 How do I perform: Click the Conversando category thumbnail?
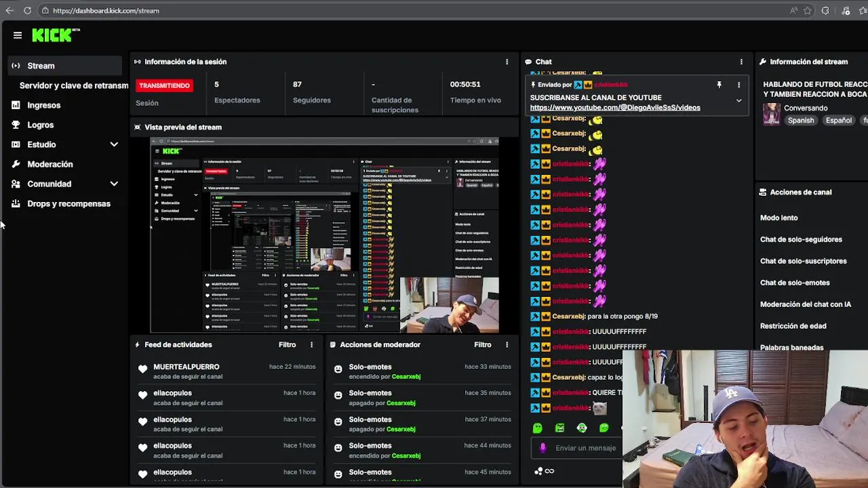pos(772,114)
